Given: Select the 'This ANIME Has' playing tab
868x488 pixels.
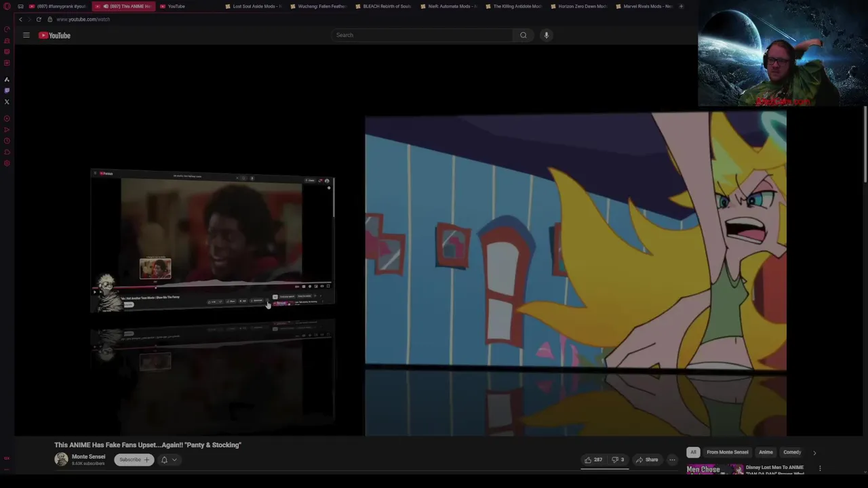Looking at the screenshot, I should 123,6.
